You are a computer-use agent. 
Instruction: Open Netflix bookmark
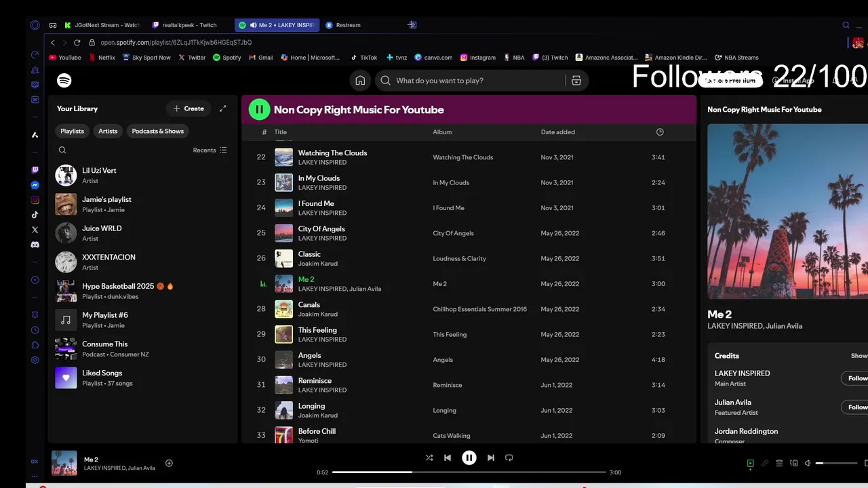point(102,58)
